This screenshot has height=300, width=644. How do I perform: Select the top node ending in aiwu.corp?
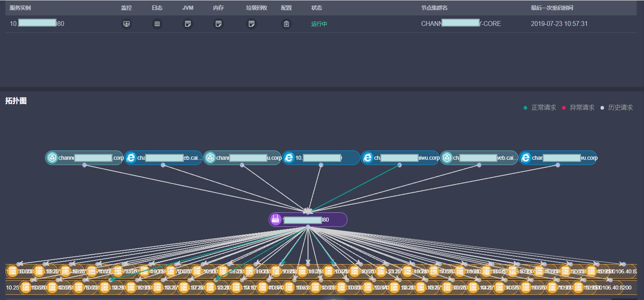pyautogui.click(x=400, y=158)
